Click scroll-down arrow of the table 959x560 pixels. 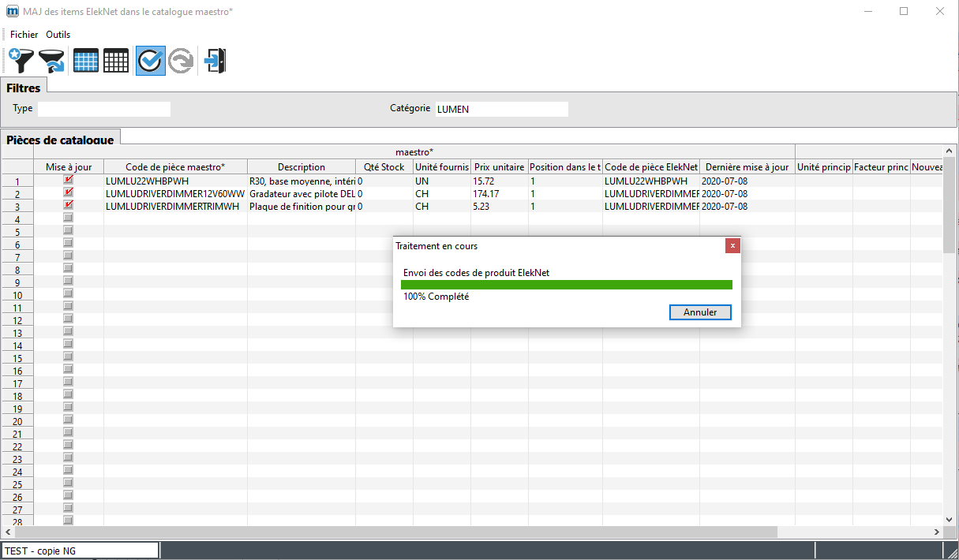click(x=950, y=520)
